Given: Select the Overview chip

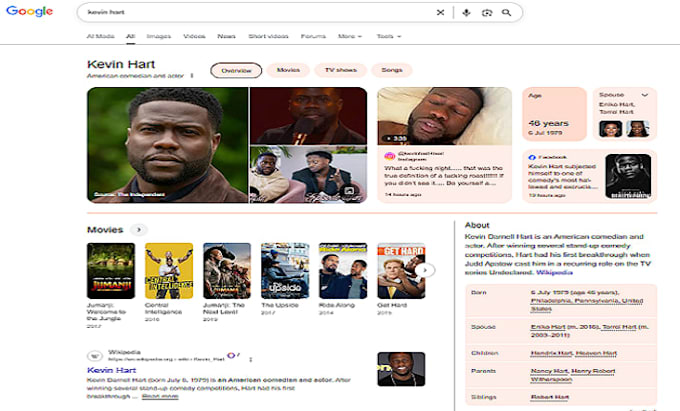Looking at the screenshot, I should click(236, 70).
